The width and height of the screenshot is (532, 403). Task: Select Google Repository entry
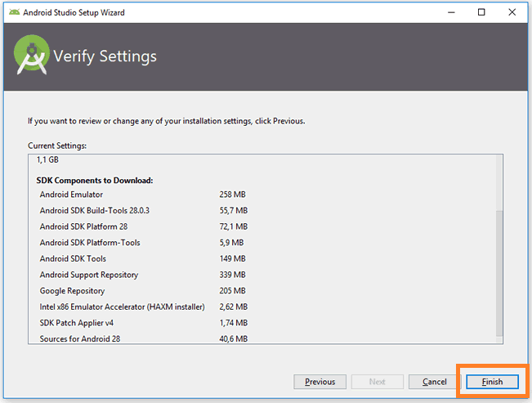(x=72, y=291)
